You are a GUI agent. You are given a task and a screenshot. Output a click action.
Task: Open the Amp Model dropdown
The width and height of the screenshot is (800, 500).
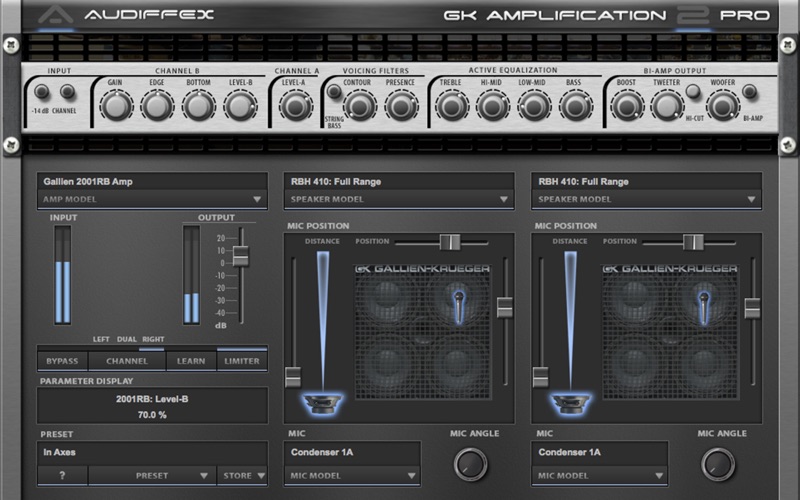(152, 199)
